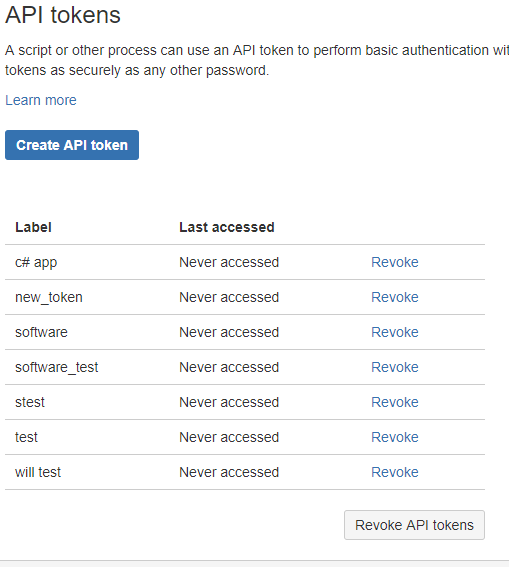Revoke the will test token
509x567 pixels.
pos(395,472)
